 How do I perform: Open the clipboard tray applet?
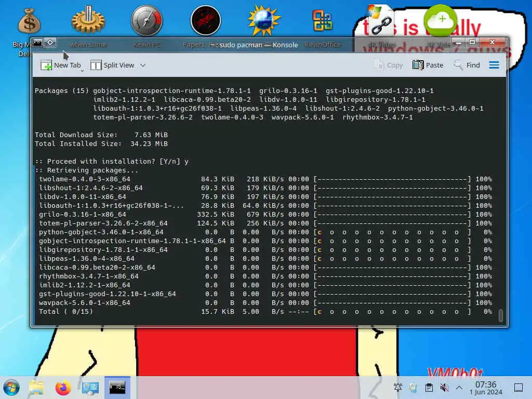[429, 387]
